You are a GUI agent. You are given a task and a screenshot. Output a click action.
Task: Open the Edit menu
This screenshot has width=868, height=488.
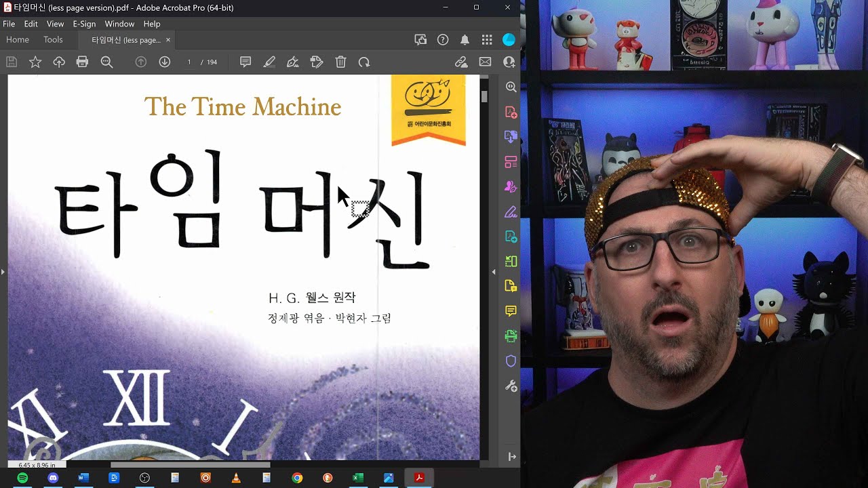point(31,24)
